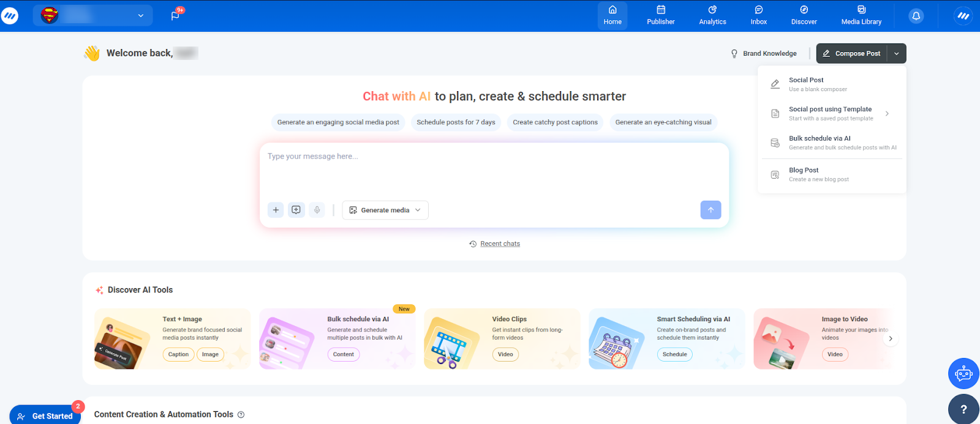The height and width of the screenshot is (424, 980).
Task: Click the square plus icon beside the chat attachment button
Action: [x=296, y=210]
